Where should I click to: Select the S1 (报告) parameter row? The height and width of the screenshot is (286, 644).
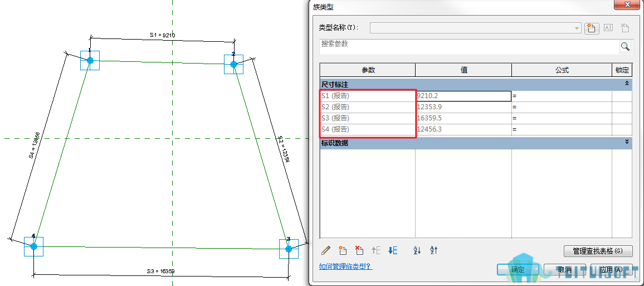(368, 96)
